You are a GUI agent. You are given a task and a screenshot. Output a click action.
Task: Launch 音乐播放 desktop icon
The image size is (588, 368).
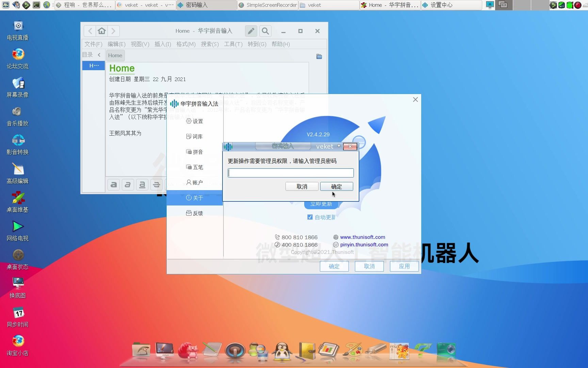point(18,117)
